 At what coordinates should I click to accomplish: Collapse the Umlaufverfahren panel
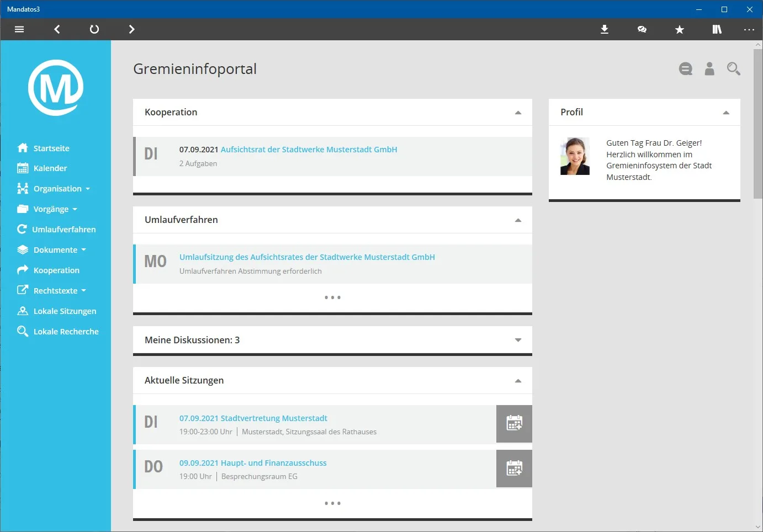[x=518, y=220]
